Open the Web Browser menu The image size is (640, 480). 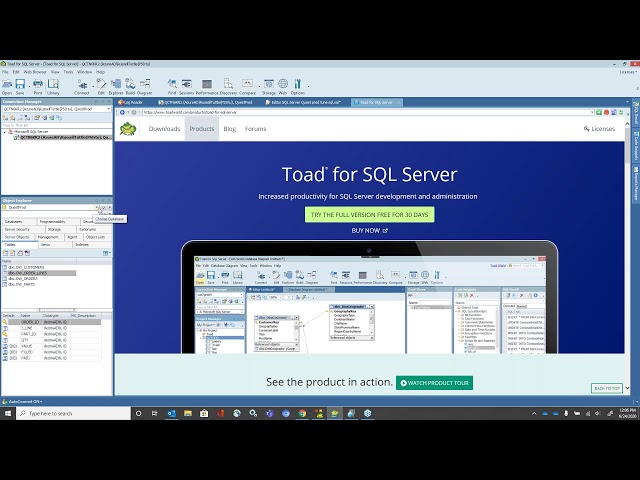(x=35, y=72)
